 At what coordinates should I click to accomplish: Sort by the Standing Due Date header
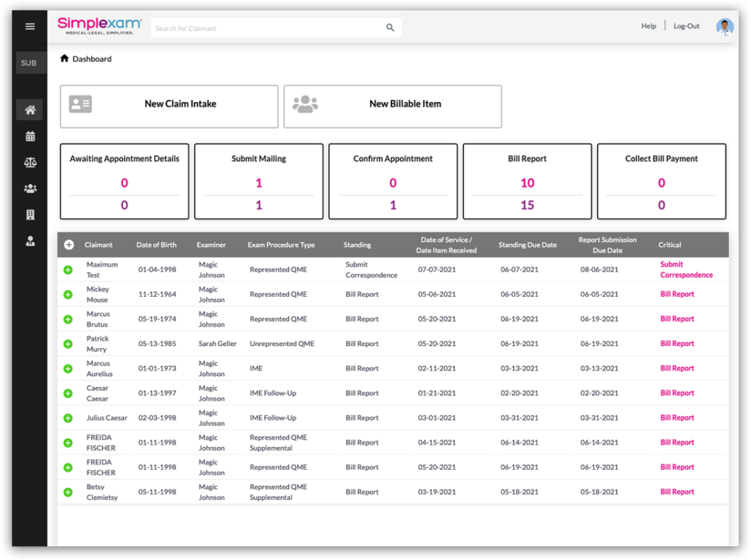(527, 245)
